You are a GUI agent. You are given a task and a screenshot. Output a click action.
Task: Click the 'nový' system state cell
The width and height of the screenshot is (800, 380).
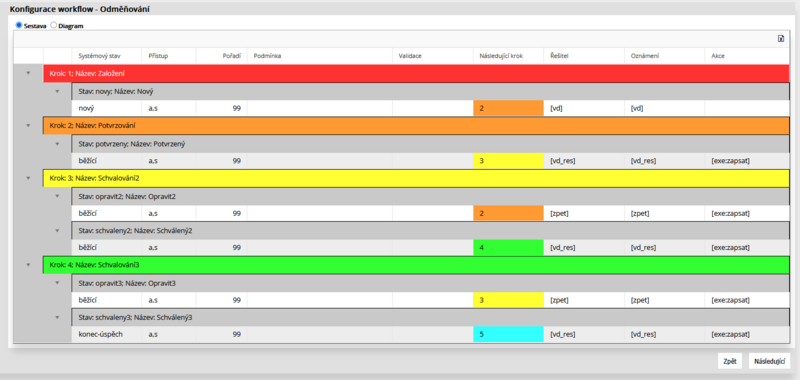click(107, 109)
